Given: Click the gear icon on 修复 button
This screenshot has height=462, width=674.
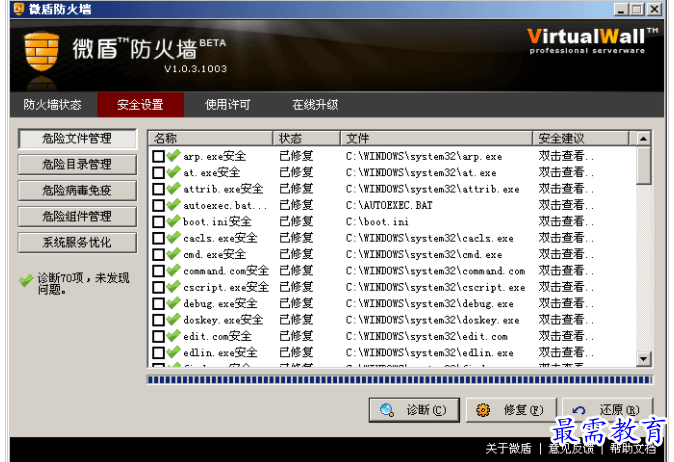Looking at the screenshot, I should pos(483,410).
